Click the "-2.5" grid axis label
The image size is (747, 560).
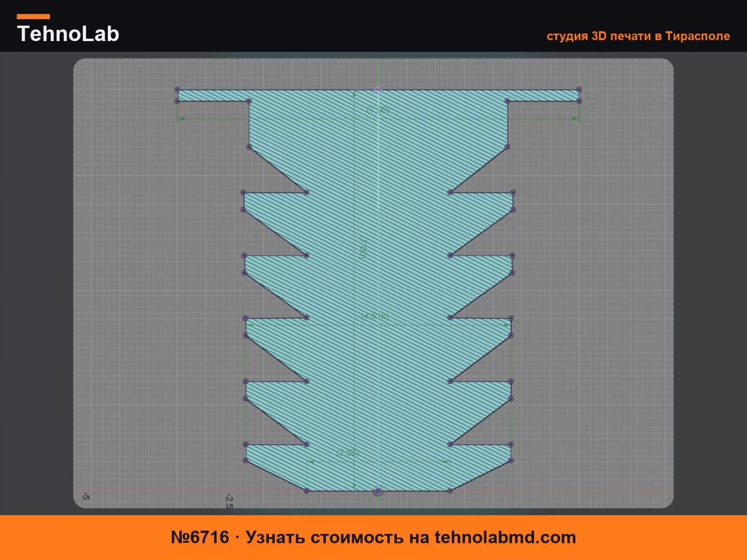click(x=229, y=500)
